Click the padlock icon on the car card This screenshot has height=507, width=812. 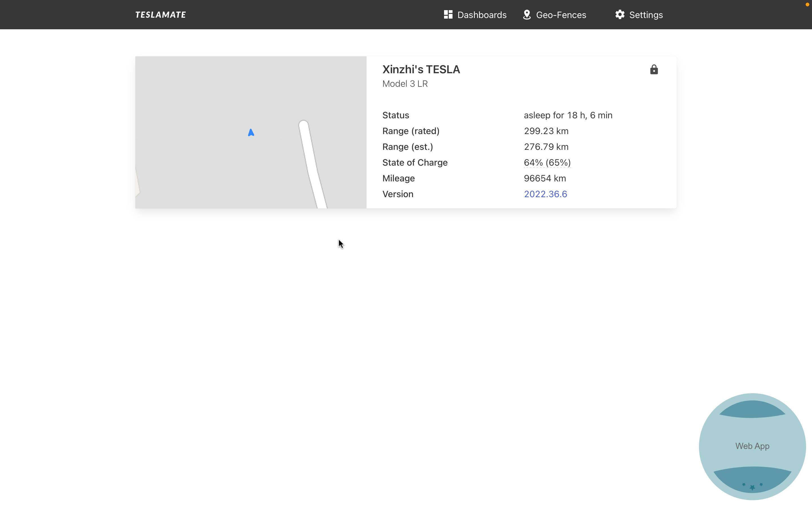[x=654, y=70]
